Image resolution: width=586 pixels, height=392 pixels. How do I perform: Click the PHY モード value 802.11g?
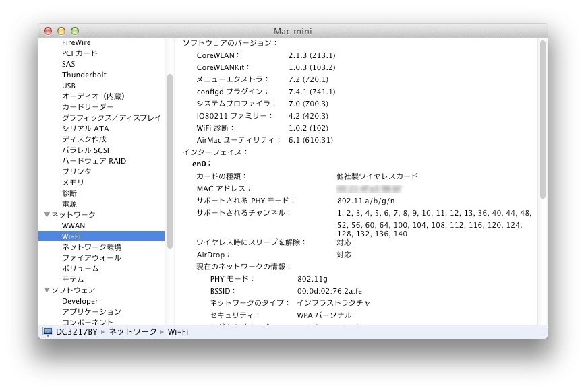pos(312,279)
